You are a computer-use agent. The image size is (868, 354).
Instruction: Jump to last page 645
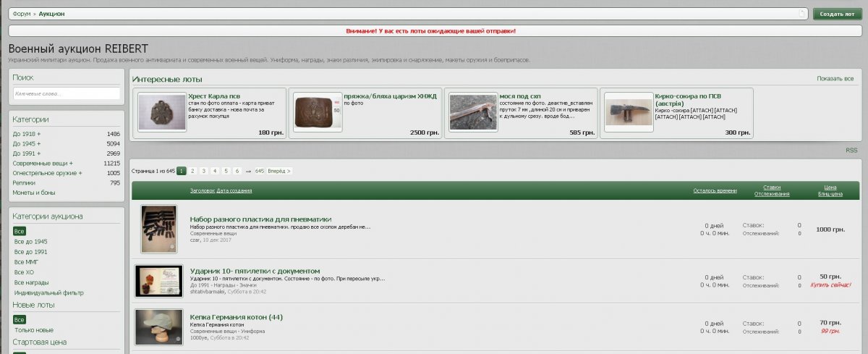[x=260, y=171]
